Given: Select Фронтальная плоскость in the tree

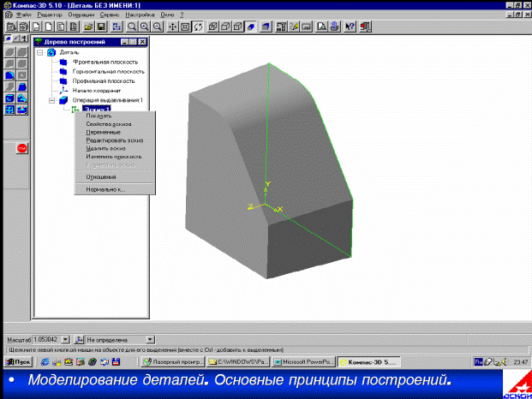Looking at the screenshot, I should point(105,62).
